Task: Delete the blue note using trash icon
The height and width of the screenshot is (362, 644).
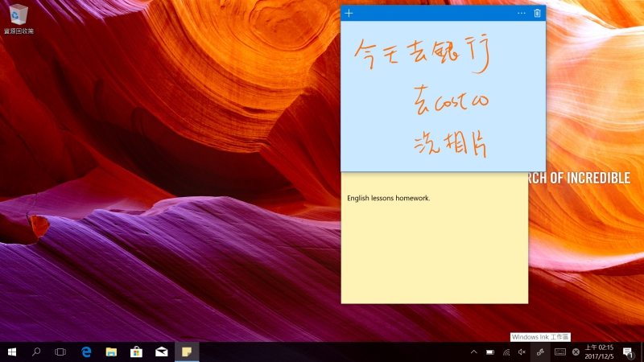Action: [538, 13]
